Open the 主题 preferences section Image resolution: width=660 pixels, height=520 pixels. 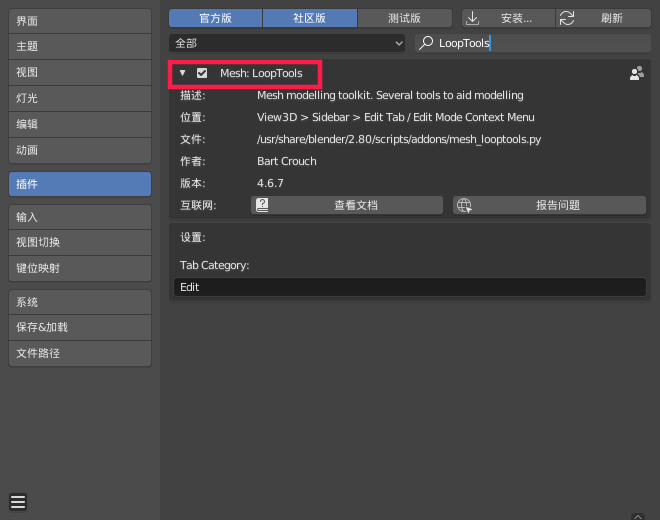[80, 46]
